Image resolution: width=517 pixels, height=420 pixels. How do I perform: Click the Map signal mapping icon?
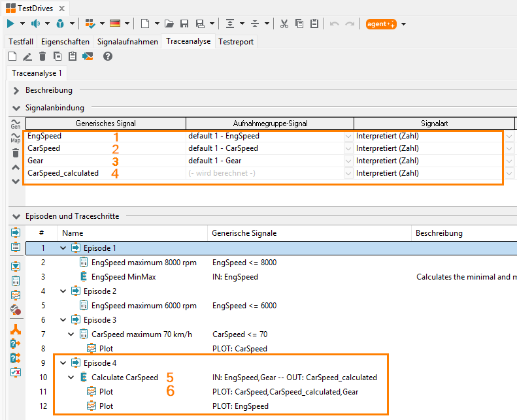click(16, 138)
